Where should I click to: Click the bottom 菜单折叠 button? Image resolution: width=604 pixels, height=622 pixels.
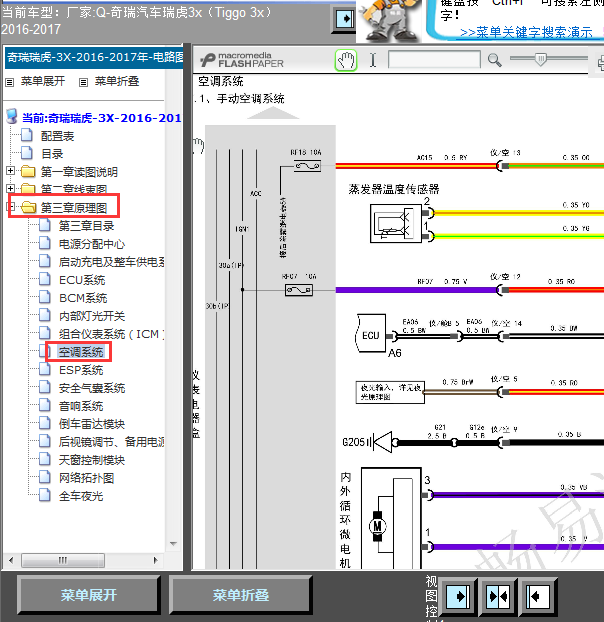tap(240, 595)
